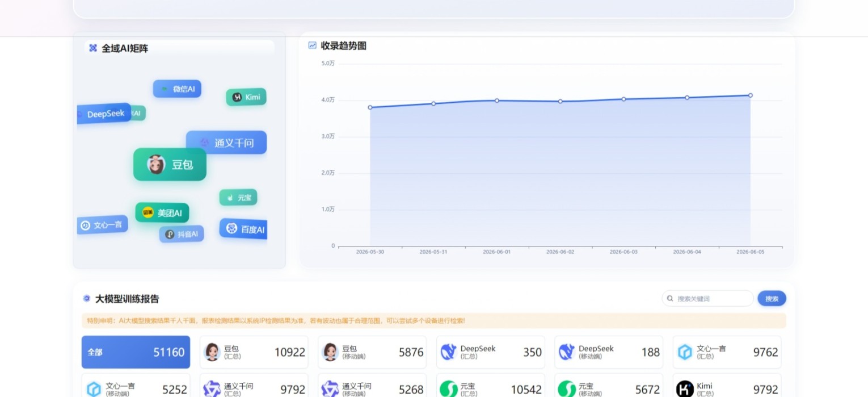
Task: Click the Kimi(汇总) 9792 count value
Action: click(766, 390)
